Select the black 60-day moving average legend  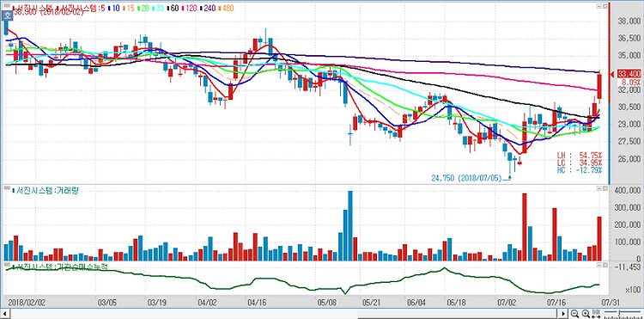[x=173, y=9]
